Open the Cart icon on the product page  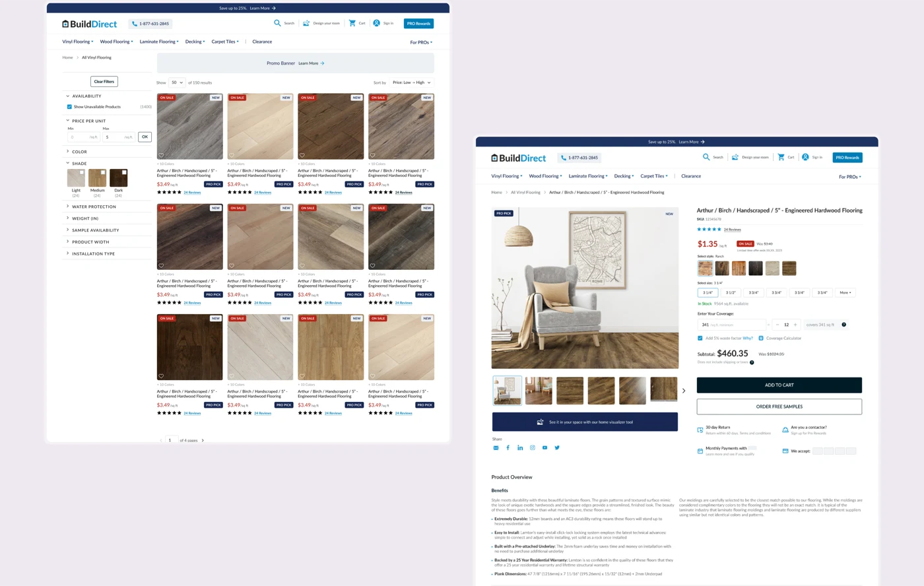(781, 157)
